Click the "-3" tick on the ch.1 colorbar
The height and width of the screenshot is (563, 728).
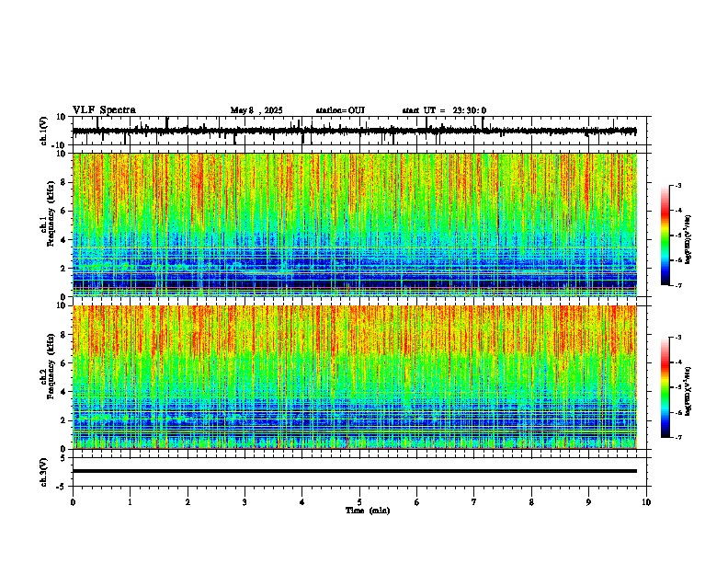point(678,186)
